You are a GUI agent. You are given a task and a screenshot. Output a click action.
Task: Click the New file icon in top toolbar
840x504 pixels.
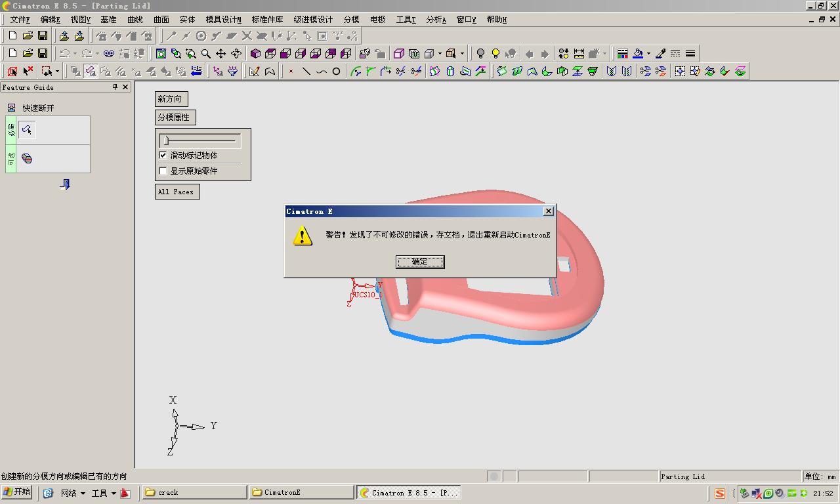pos(12,35)
